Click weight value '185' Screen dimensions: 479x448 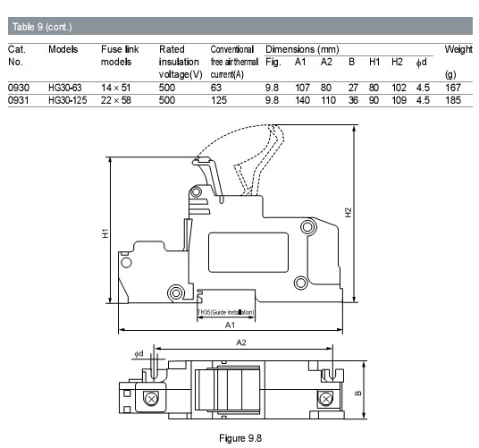pos(453,100)
